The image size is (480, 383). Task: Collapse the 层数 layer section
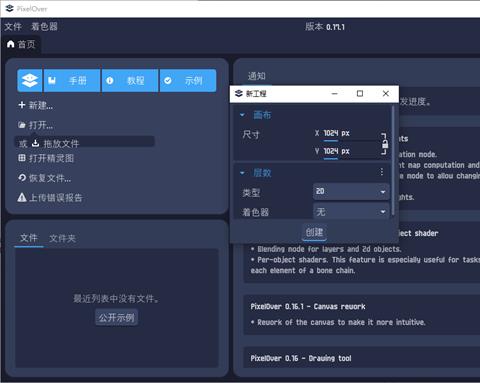pos(242,173)
